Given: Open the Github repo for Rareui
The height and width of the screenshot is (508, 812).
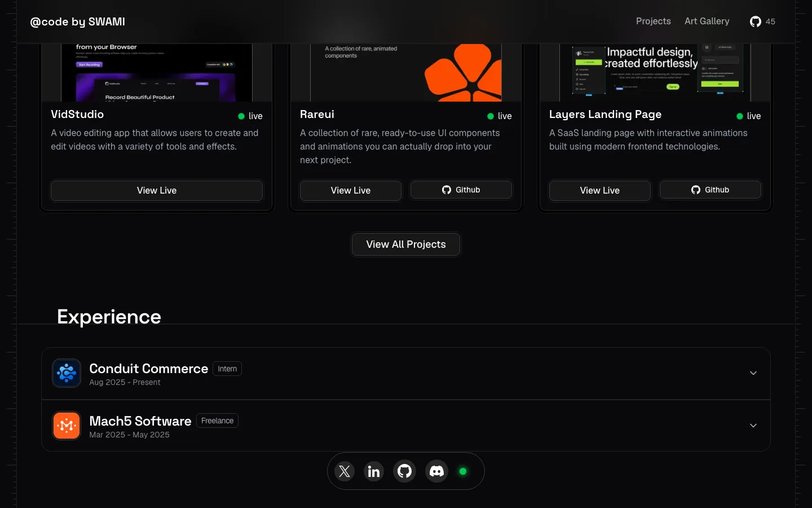Looking at the screenshot, I should coord(461,190).
